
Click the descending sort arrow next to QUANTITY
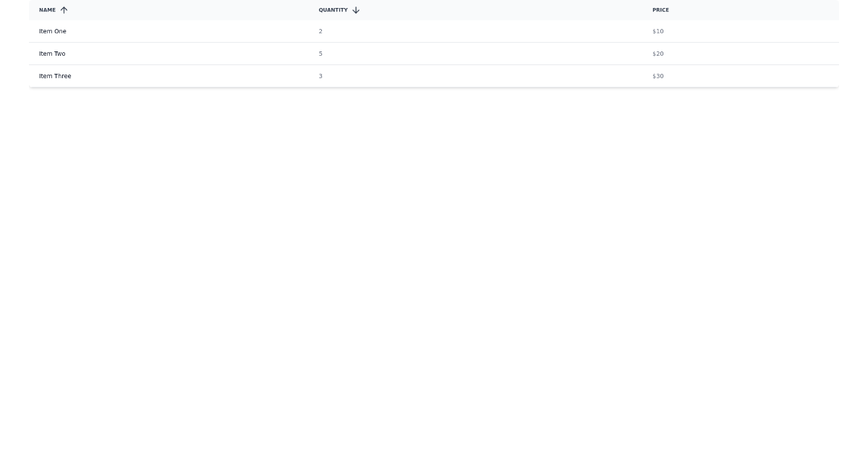(355, 10)
